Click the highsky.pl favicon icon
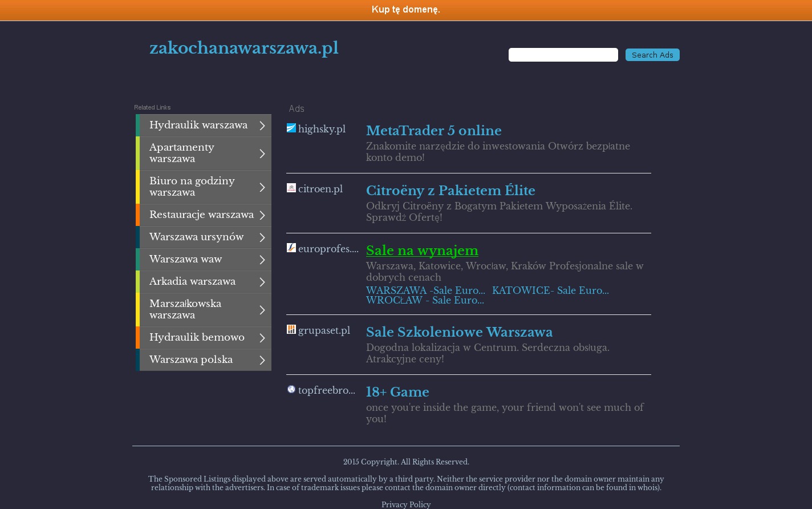Image resolution: width=812 pixels, height=509 pixels. 291,128
